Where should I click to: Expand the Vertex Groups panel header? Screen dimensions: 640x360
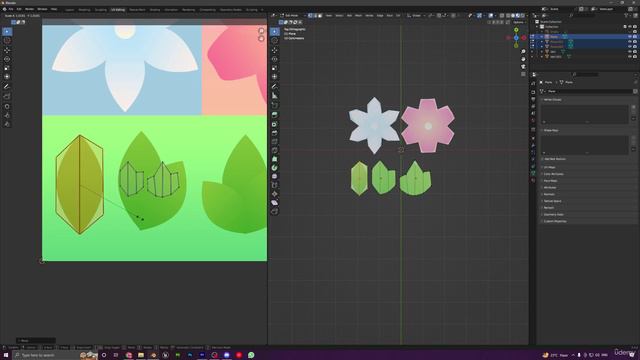click(553, 100)
